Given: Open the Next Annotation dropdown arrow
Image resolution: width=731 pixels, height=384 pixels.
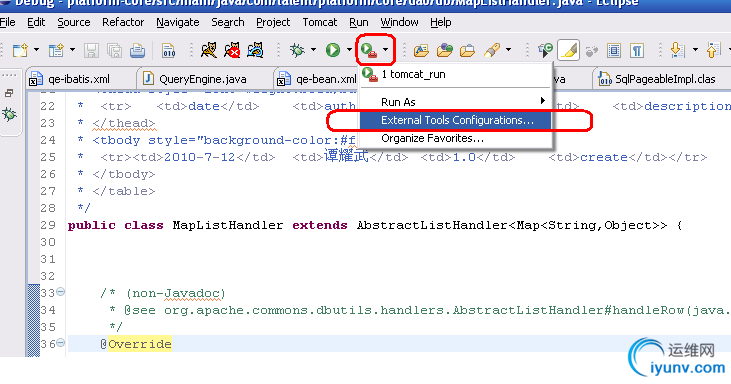Looking at the screenshot, I should click(696, 49).
